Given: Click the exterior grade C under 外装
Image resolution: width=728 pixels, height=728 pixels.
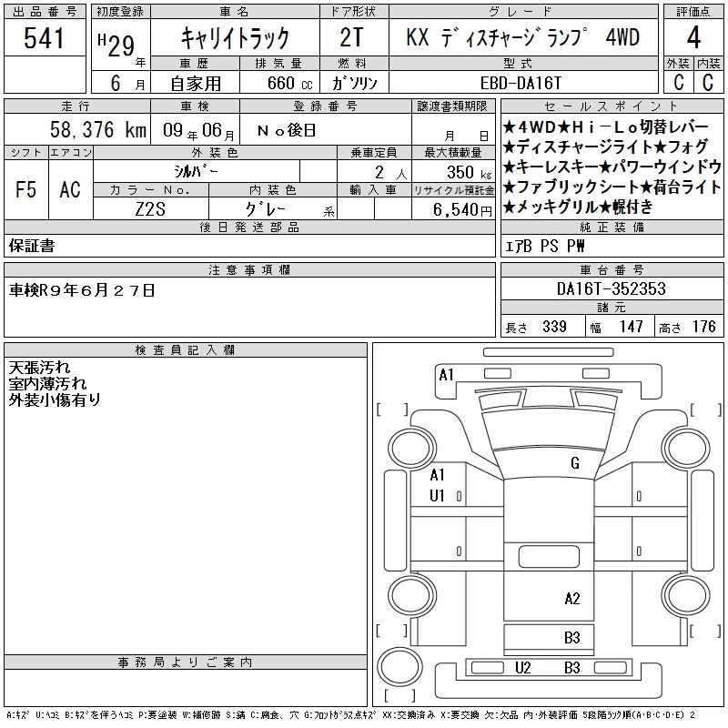Looking at the screenshot, I should 679,82.
